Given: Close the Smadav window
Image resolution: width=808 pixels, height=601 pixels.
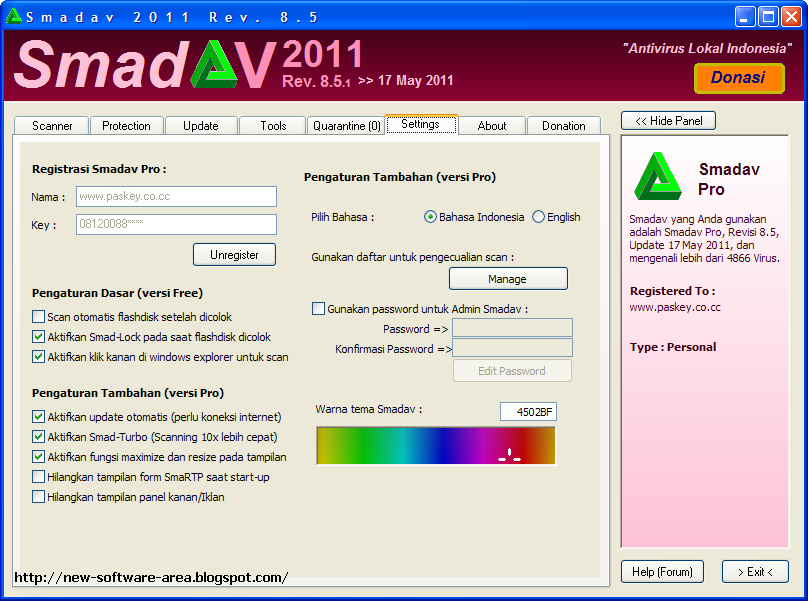Looking at the screenshot, I should point(791,16).
